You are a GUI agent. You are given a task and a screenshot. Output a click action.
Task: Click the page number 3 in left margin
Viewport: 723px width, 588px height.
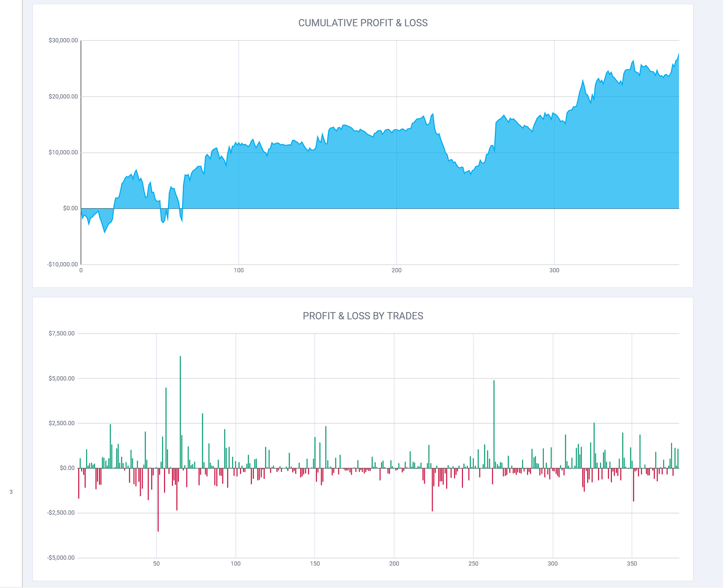coord(11,492)
